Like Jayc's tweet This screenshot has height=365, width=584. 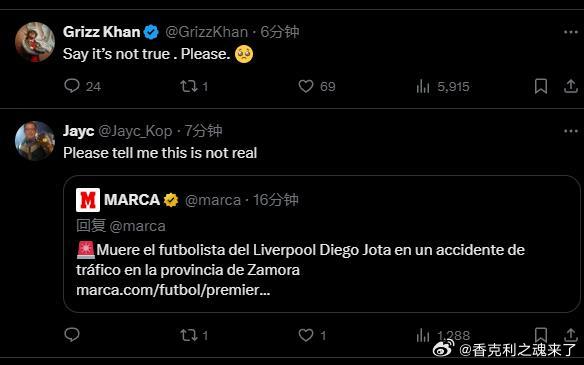tap(306, 335)
